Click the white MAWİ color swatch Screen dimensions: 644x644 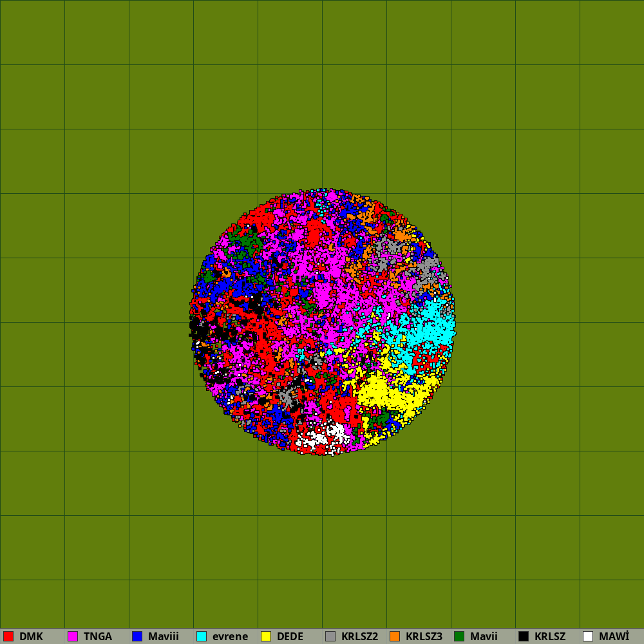(588, 636)
